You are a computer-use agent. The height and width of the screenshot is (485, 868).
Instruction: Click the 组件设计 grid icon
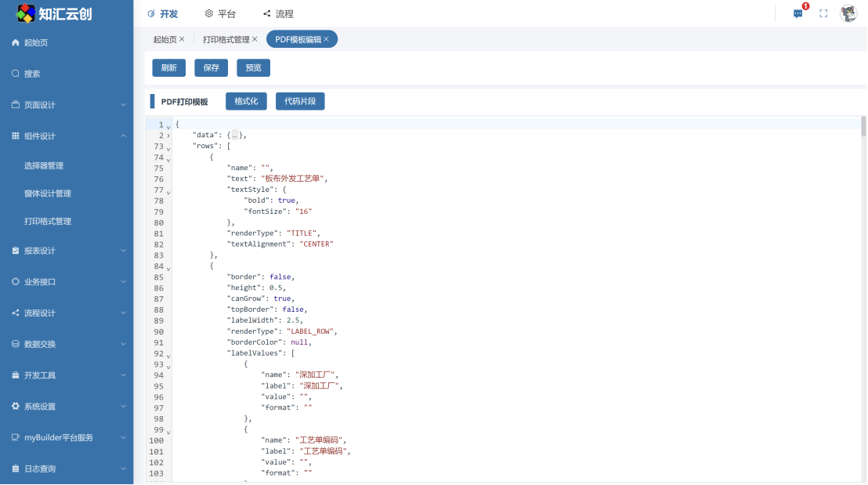pos(16,136)
